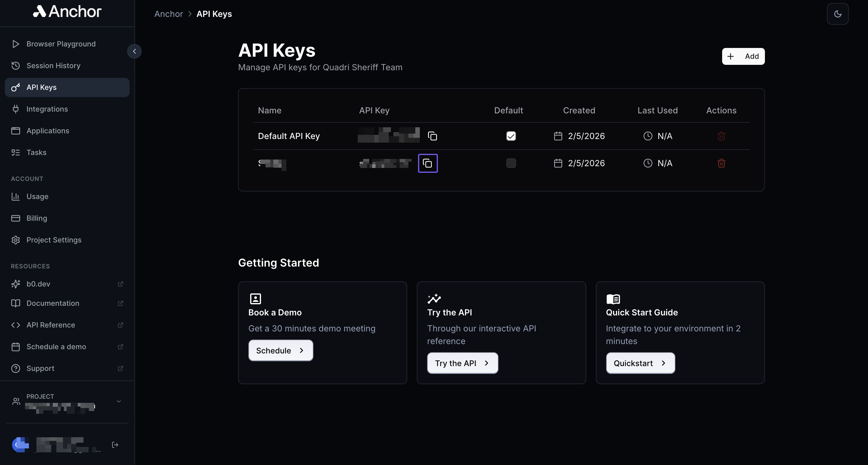Toggle dark mode moon icon

[x=837, y=14]
